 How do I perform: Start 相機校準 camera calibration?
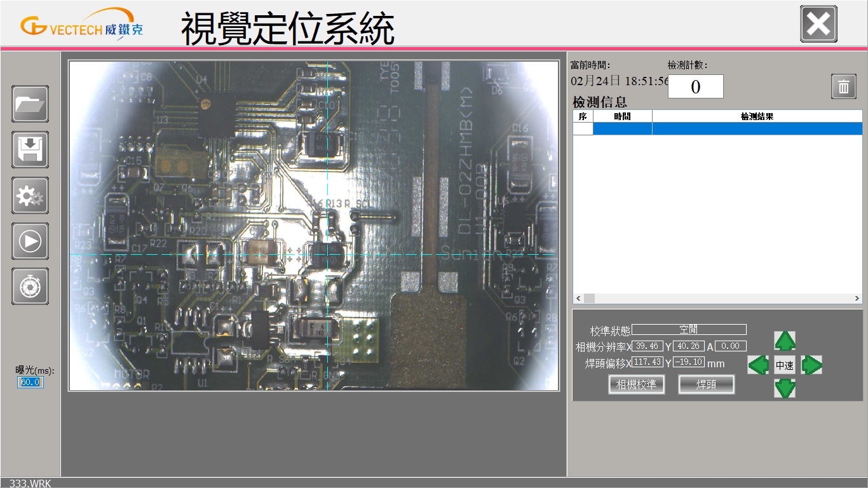[x=636, y=384]
